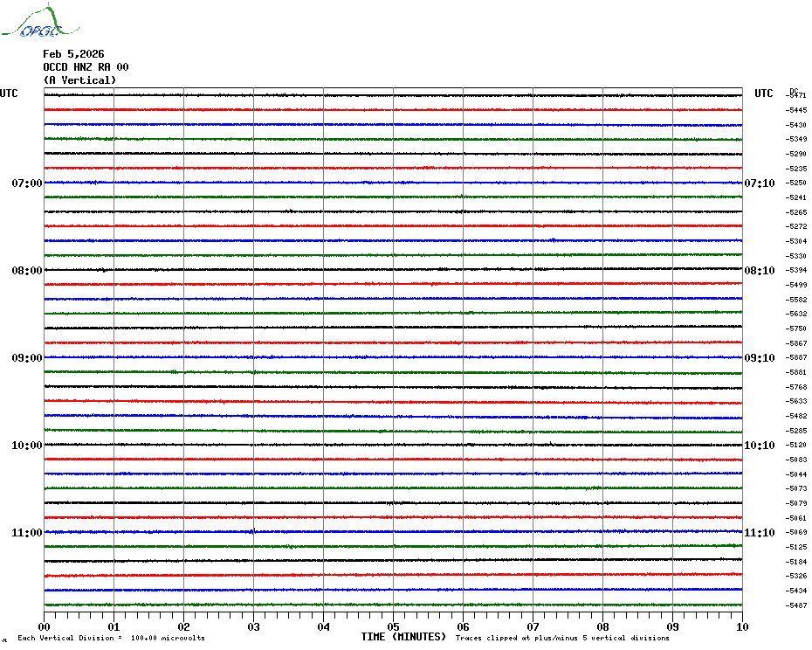Click the 10 minute tick on the bottom axis
Screen dimensions: 812x650
point(742,626)
